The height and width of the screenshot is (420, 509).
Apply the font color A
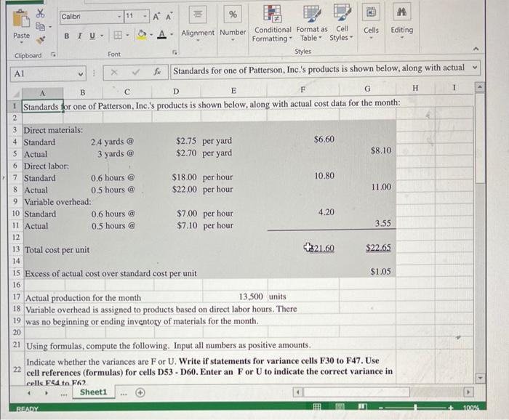(x=161, y=34)
